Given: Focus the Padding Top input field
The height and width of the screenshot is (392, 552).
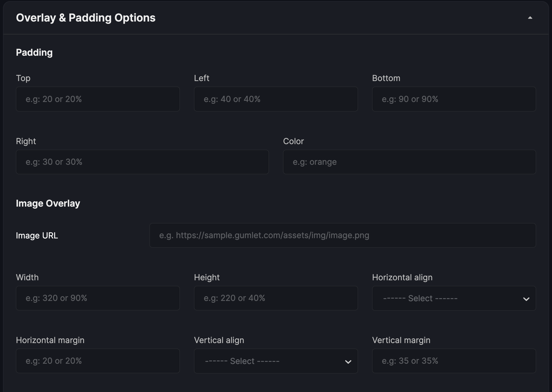Looking at the screenshot, I should 98,99.
